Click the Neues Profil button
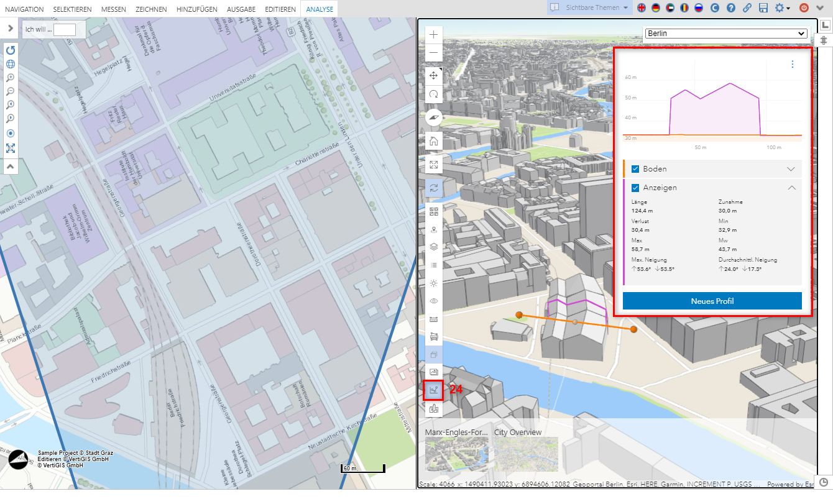The height and width of the screenshot is (504, 833). [712, 301]
